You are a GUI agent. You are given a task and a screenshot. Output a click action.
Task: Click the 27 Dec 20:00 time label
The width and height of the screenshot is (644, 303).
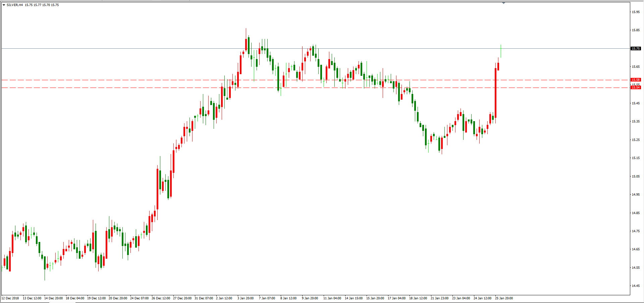point(182,298)
